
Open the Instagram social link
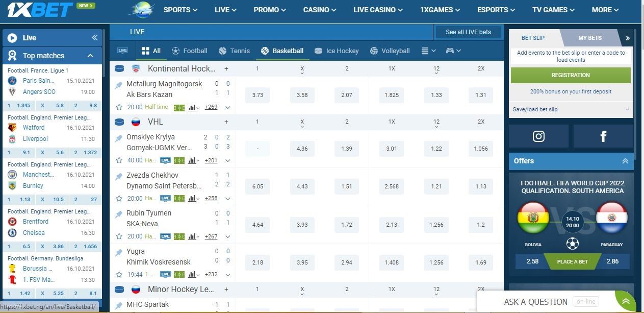tap(538, 136)
